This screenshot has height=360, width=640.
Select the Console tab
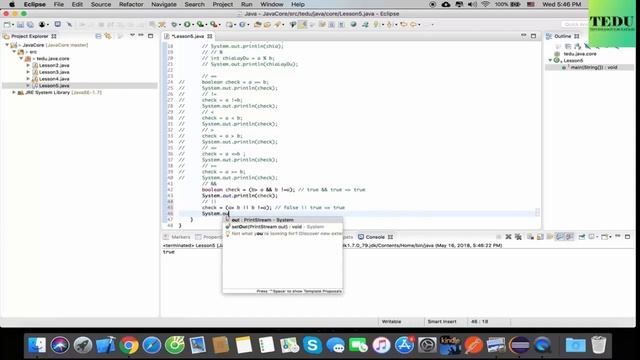point(375,237)
